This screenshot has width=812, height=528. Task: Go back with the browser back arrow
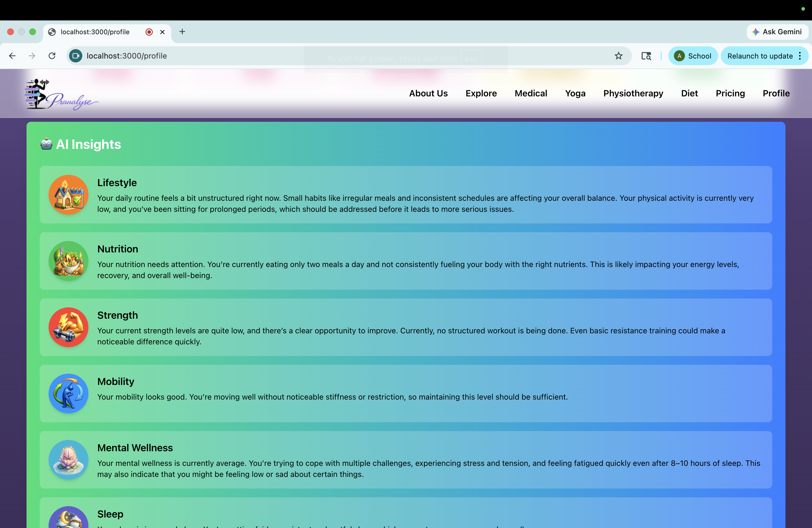click(x=12, y=56)
